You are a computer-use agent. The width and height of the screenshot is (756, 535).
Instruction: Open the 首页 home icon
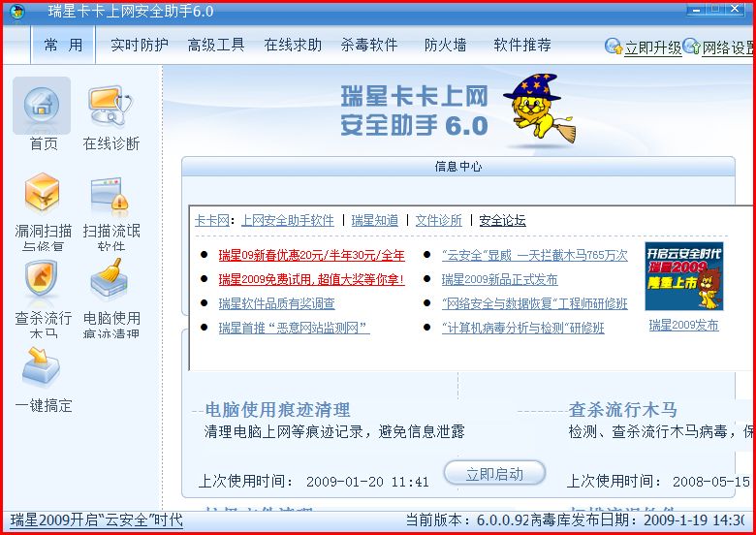[x=42, y=106]
